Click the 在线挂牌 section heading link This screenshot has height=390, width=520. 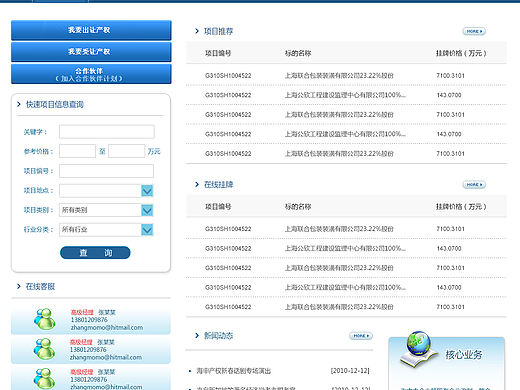coord(219,184)
